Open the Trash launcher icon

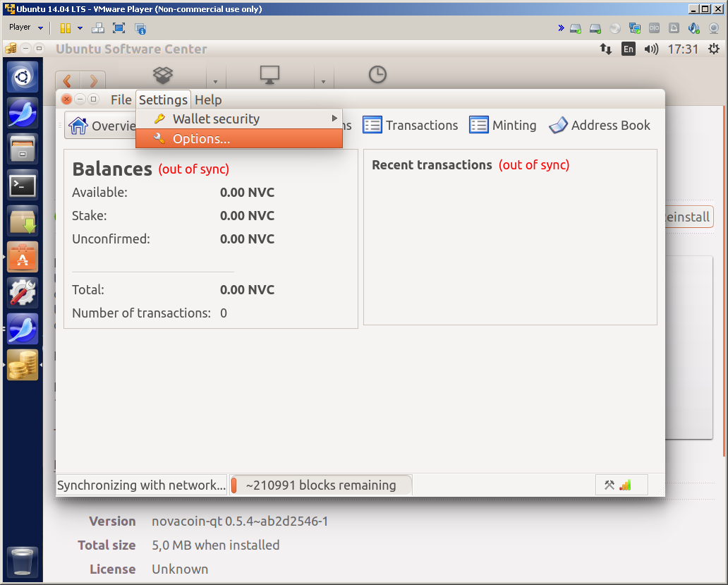[x=23, y=562]
